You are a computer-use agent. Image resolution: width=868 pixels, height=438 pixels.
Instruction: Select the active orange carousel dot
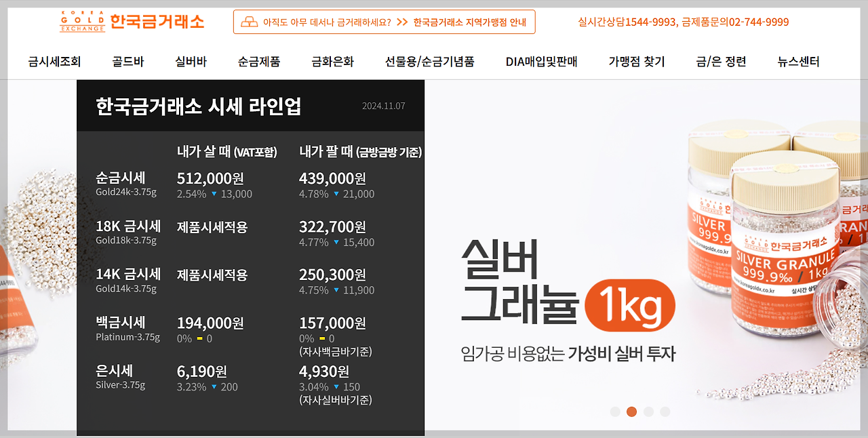631,412
